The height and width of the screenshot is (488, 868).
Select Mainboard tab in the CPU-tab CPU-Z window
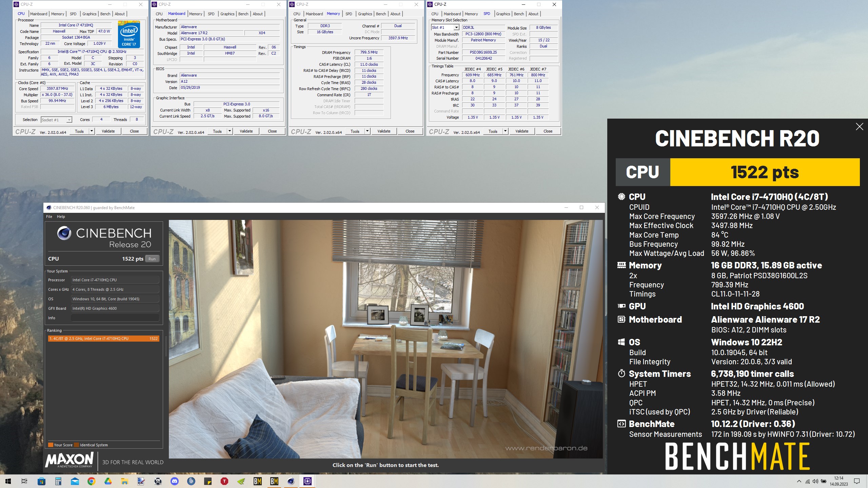point(39,14)
